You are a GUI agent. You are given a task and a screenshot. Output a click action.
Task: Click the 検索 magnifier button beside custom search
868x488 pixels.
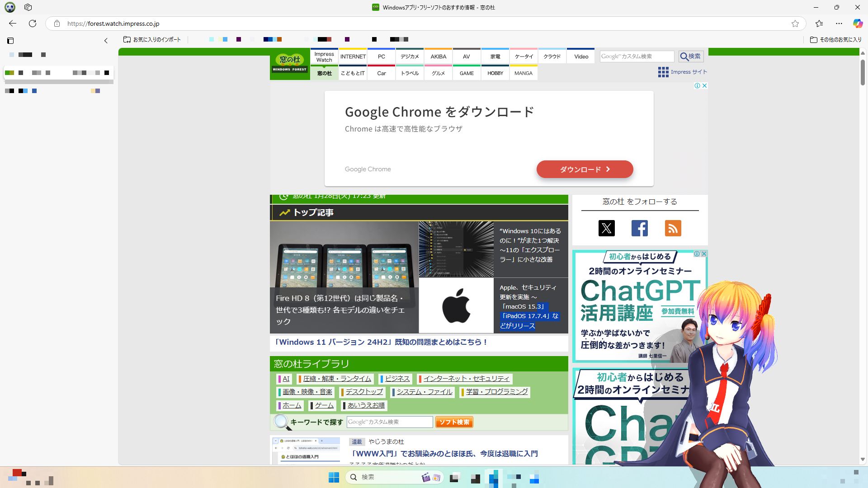pyautogui.click(x=691, y=56)
